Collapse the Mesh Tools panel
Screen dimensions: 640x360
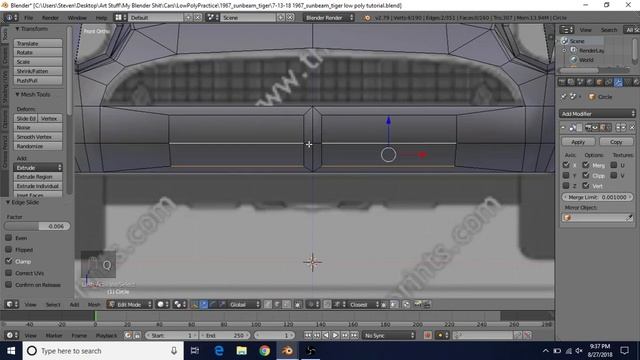[x=18, y=94]
